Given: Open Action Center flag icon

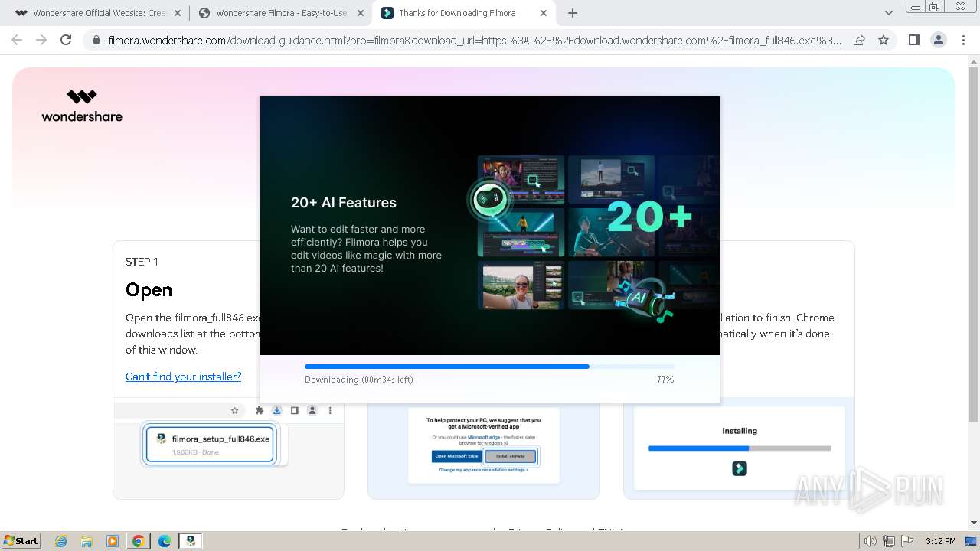Looking at the screenshot, I should (x=907, y=541).
